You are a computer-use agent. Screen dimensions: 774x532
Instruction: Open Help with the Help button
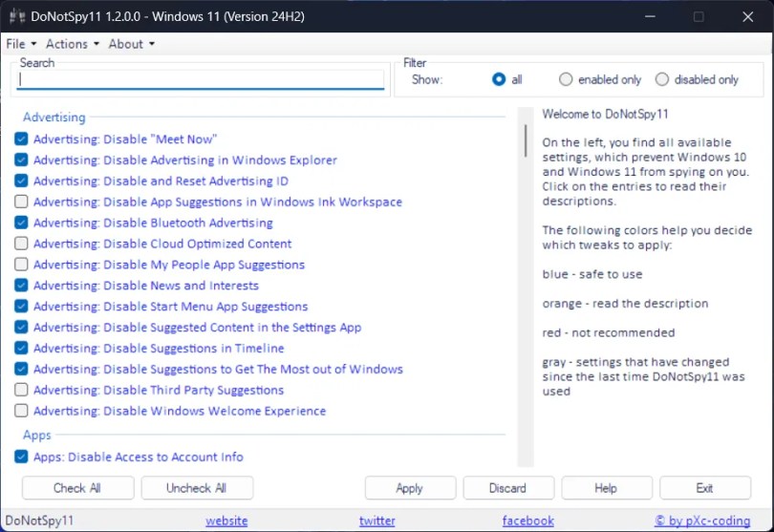[x=607, y=488]
